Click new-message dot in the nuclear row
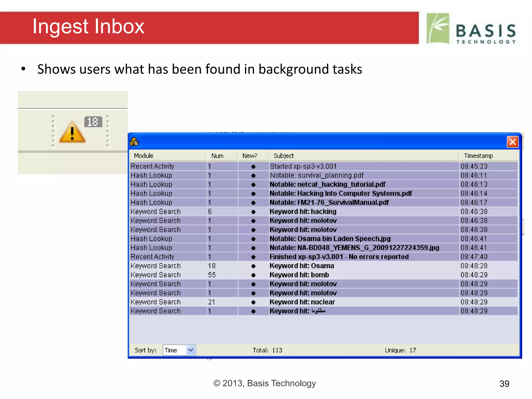 [x=254, y=302]
